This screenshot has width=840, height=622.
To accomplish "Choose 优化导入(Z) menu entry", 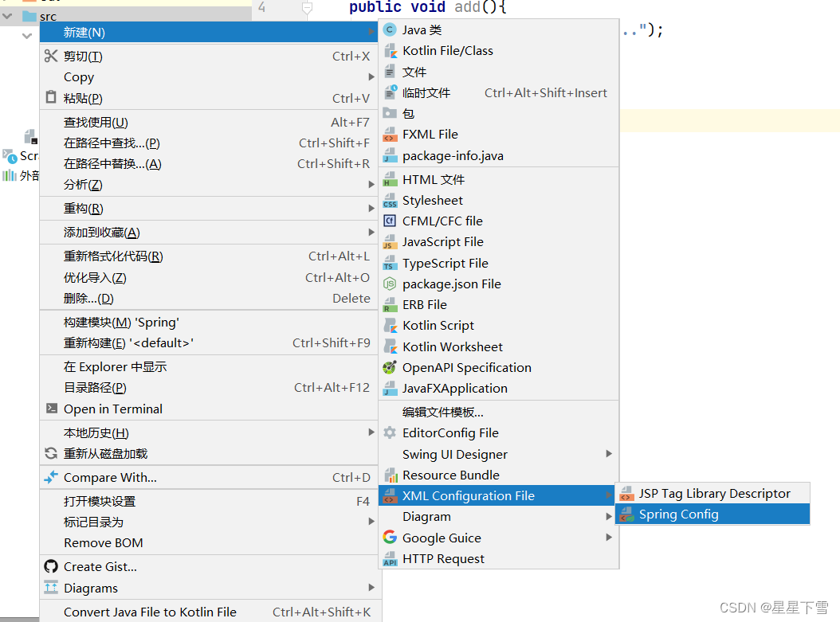I will [x=209, y=277].
